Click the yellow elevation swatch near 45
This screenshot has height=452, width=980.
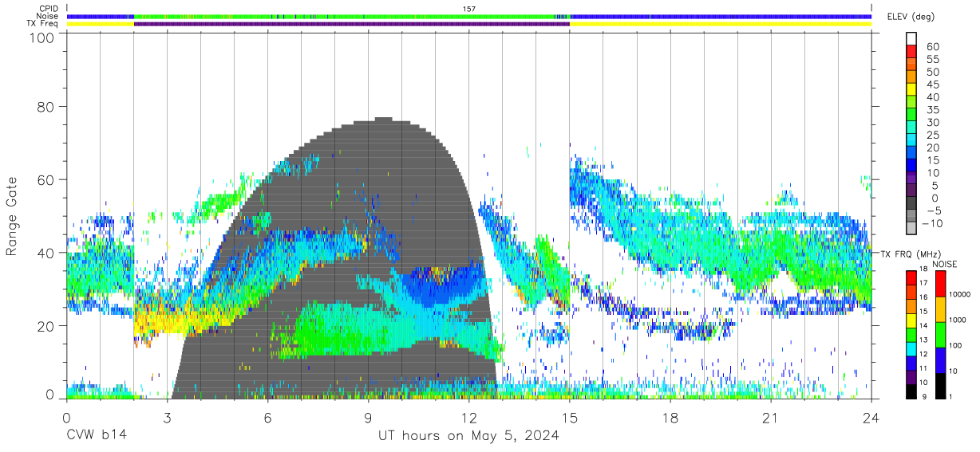tap(911, 89)
